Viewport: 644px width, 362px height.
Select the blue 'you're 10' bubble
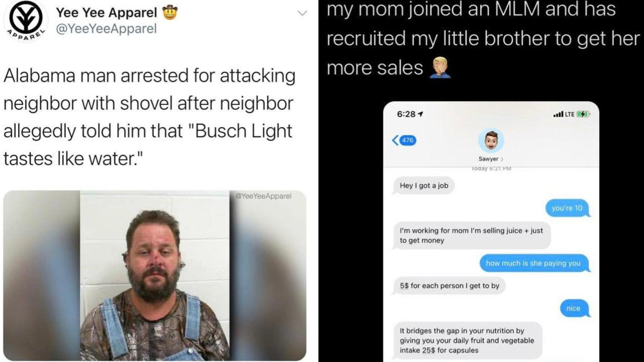click(x=567, y=208)
